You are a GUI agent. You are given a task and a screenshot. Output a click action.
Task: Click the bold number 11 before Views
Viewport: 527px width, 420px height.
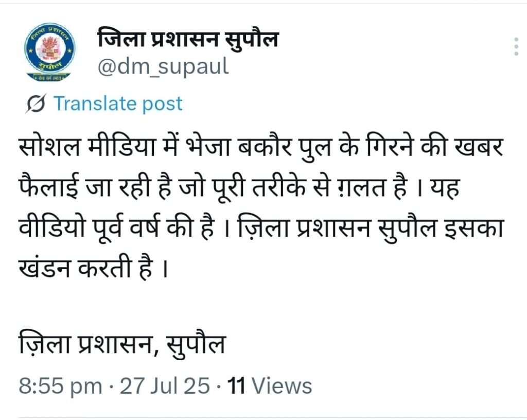236,386
